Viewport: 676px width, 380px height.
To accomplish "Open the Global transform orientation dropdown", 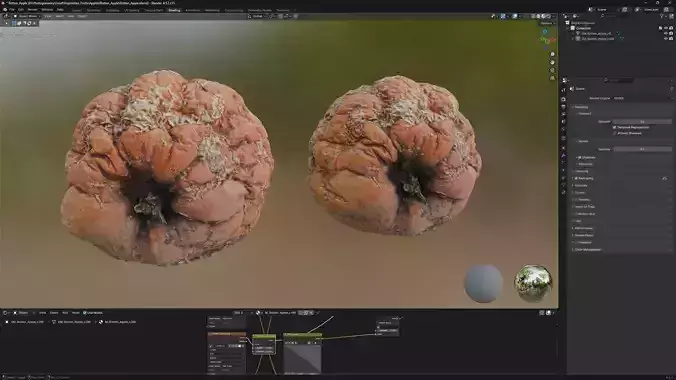I will point(258,16).
